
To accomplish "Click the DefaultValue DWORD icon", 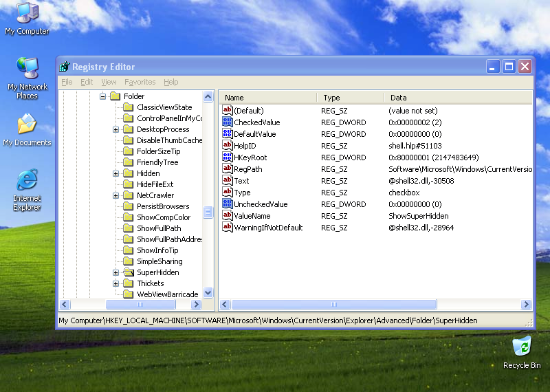I will click(228, 133).
